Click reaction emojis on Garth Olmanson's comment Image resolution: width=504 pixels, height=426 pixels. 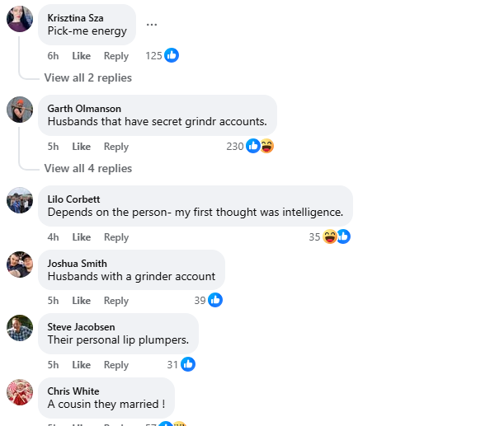260,146
